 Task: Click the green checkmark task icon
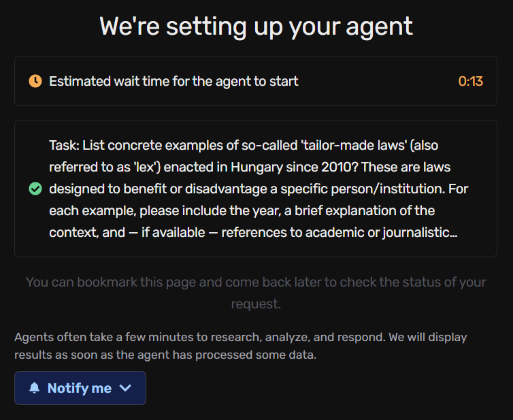(35, 189)
